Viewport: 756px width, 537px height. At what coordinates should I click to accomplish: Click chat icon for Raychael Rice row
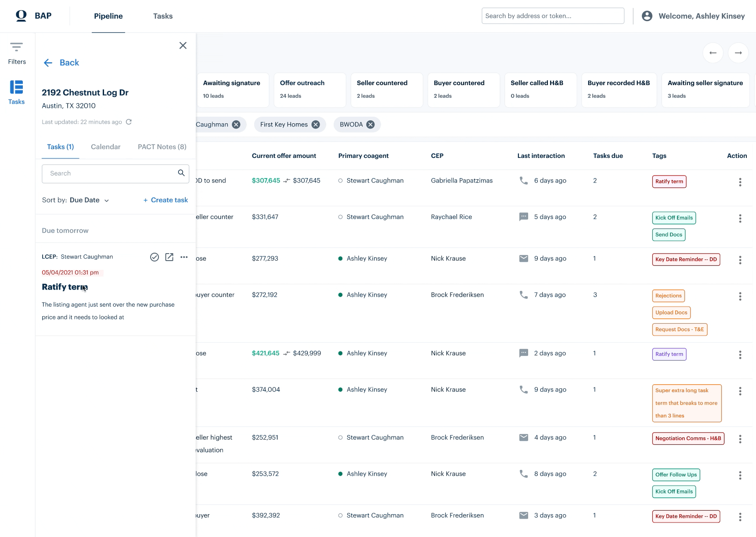click(x=523, y=217)
